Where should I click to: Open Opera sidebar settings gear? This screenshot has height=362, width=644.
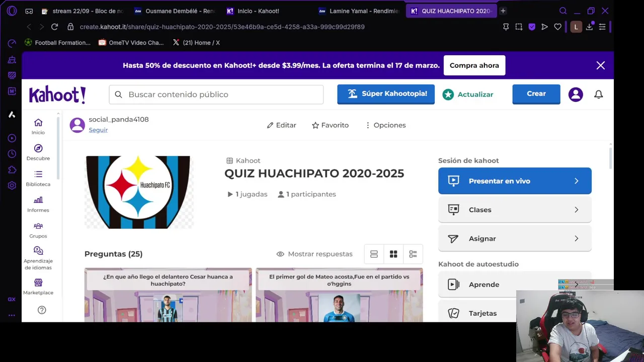coord(12,186)
